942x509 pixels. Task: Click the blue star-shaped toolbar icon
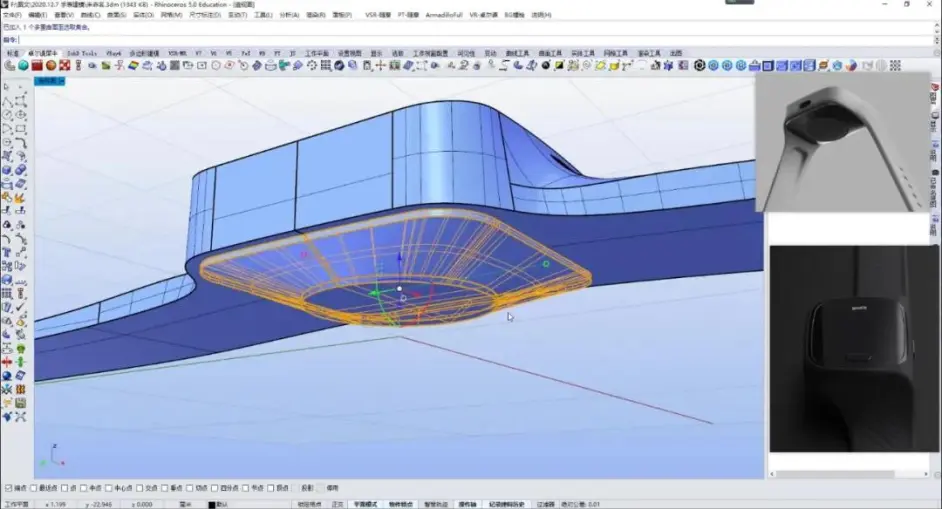point(668,66)
